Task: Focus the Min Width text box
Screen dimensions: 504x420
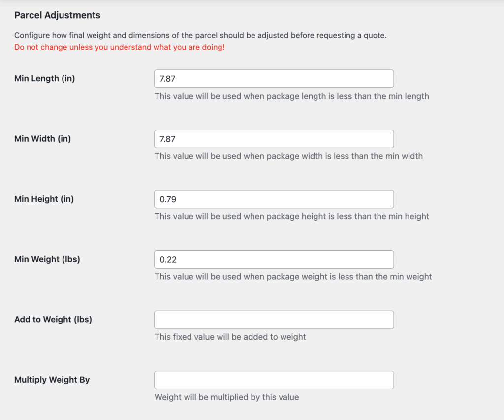Action: tap(274, 139)
